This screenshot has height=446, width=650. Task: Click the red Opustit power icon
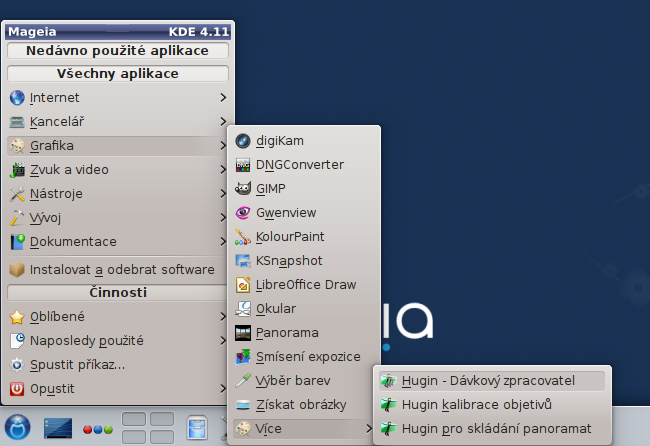[x=17, y=389]
